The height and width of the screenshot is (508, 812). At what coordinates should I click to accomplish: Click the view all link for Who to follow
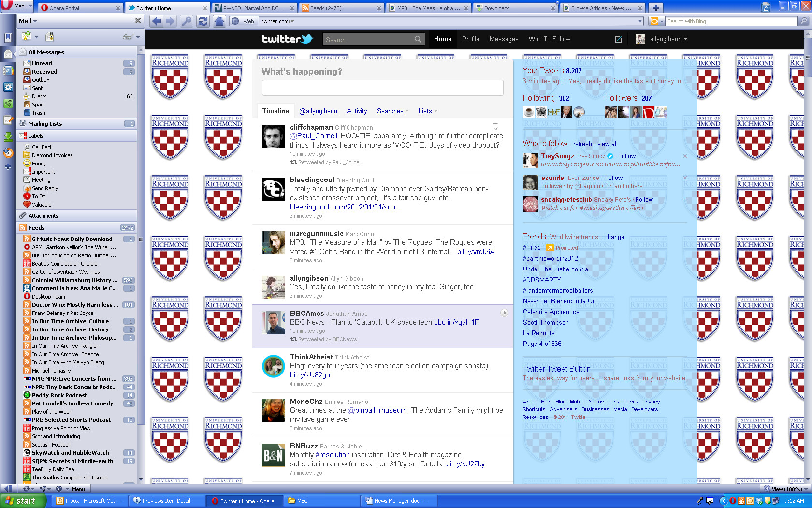pyautogui.click(x=607, y=144)
